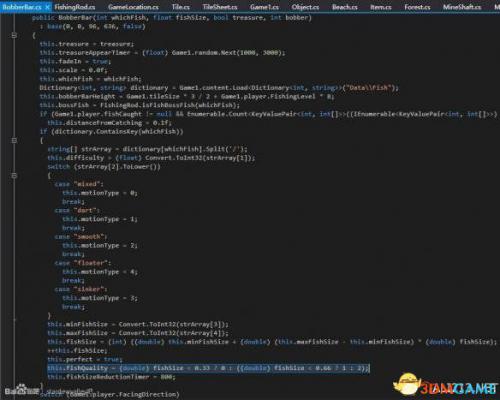Open the TileSheet.cs tab
This screenshot has height=400, width=500.
tap(220, 7)
